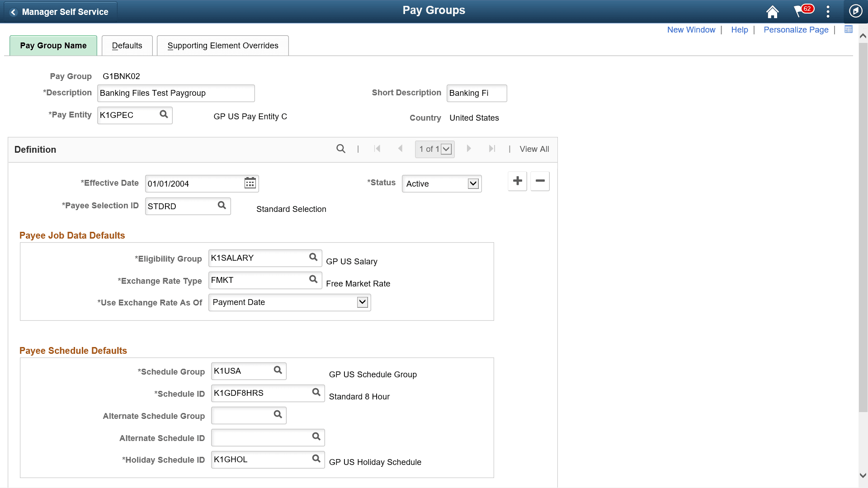Image resolution: width=868 pixels, height=488 pixels.
Task: Delete the current row with the minus button
Action: point(539,181)
